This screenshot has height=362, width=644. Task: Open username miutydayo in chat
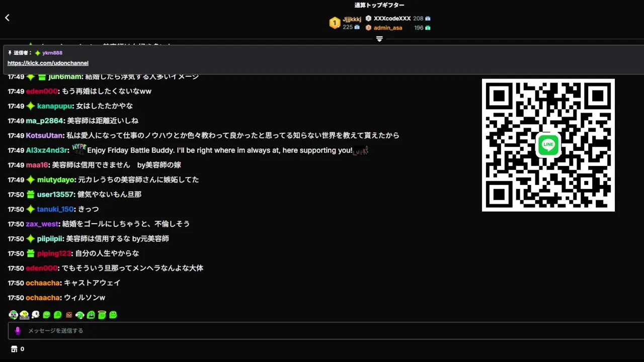(x=56, y=179)
